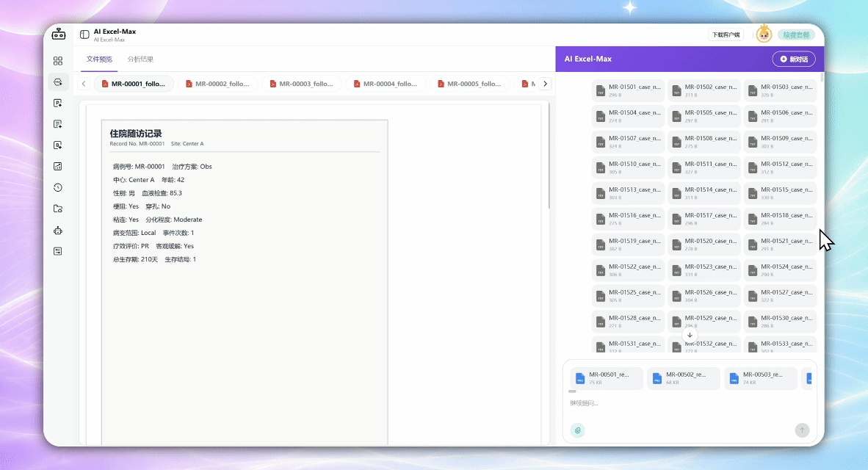Toggle the sidebar panel layout icon
Screen dimensions: 868x470
tap(84, 35)
